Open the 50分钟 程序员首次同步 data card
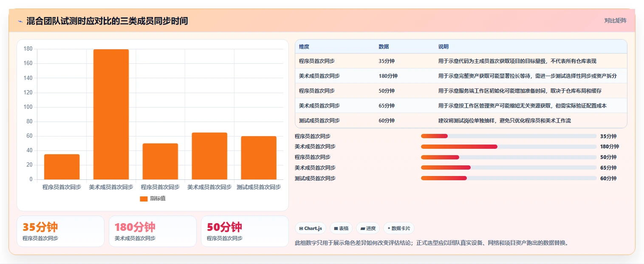 pyautogui.click(x=245, y=231)
